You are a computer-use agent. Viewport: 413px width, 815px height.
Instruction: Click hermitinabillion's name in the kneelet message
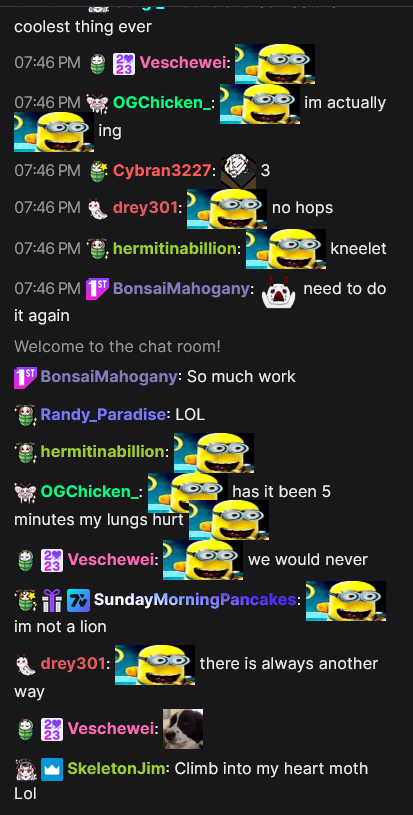click(x=175, y=248)
